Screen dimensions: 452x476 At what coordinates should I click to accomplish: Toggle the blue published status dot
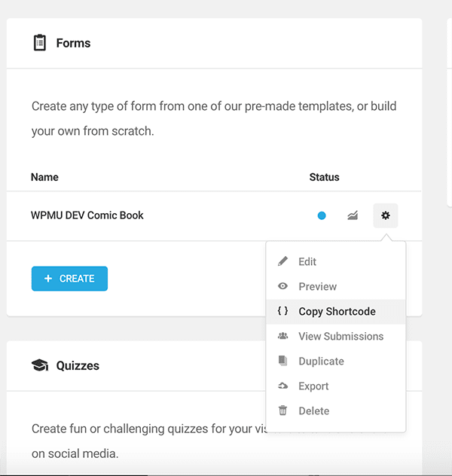[x=322, y=215]
